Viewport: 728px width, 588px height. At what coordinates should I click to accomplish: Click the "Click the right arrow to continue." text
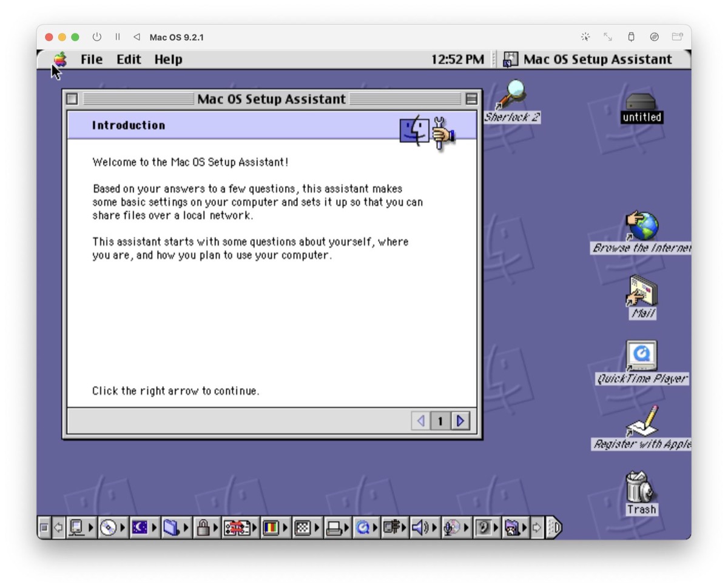pyautogui.click(x=175, y=391)
